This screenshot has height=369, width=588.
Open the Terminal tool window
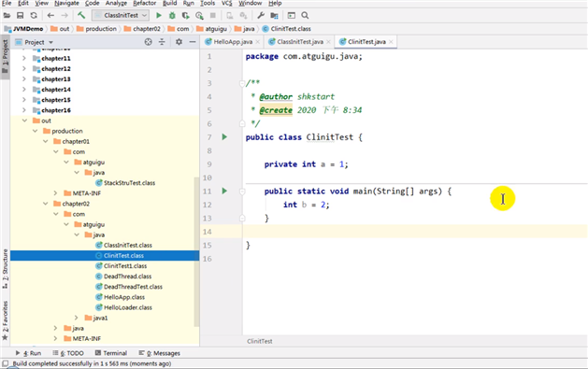point(111,353)
